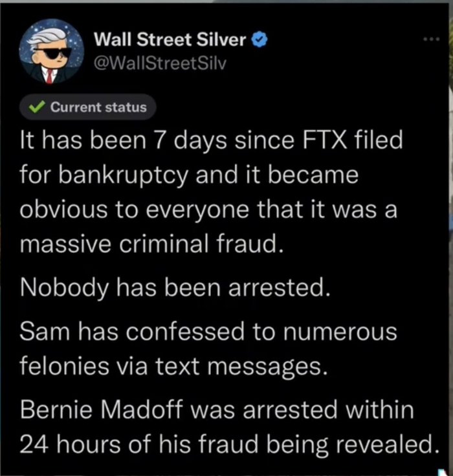
Task: Click the "Nobody has been arrested." line
Action: tap(175, 288)
